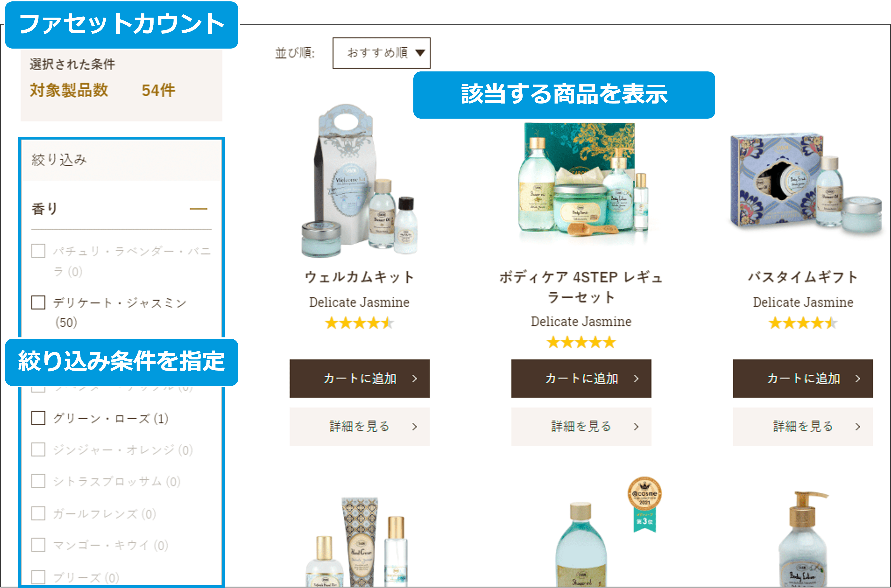Viewport: 891px width, 588px height.
Task: Click the dropdown arrow beside おすすめ順
Action: [420, 53]
